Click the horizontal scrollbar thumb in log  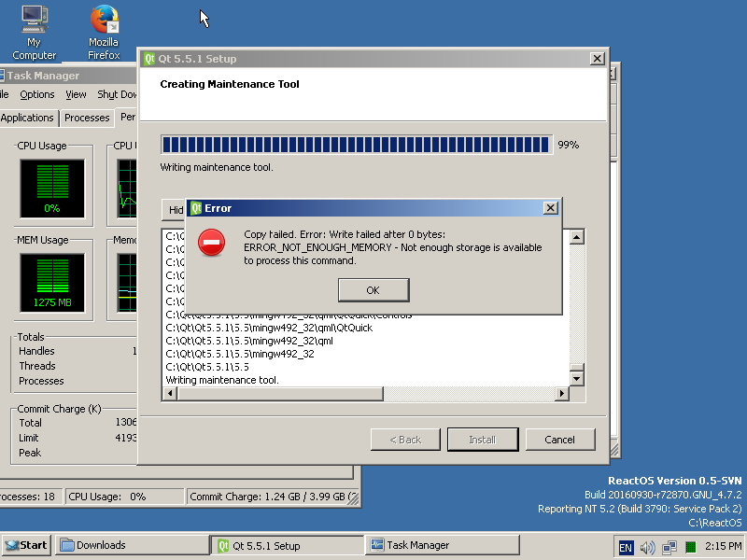280,393
